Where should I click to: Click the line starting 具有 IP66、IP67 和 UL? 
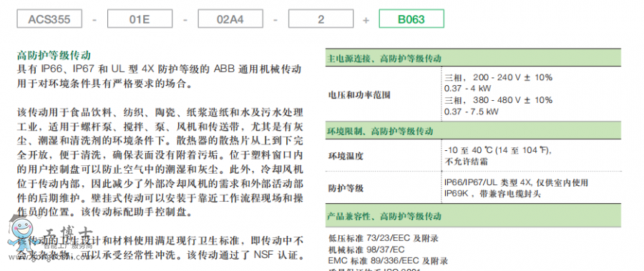click(x=160, y=69)
